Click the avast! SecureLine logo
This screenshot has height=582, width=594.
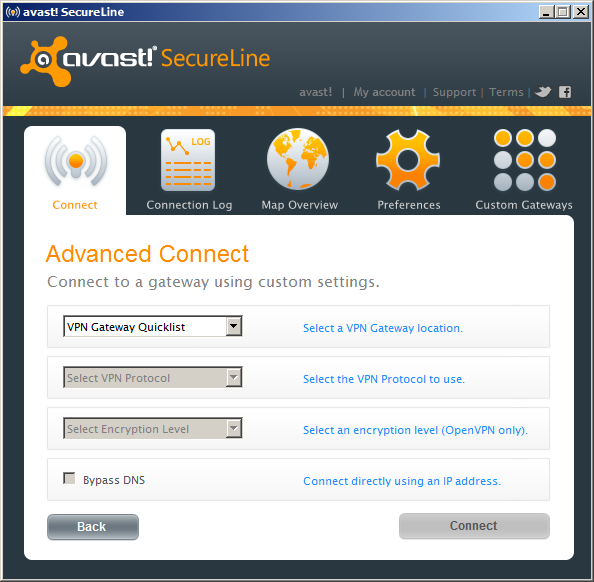(145, 61)
